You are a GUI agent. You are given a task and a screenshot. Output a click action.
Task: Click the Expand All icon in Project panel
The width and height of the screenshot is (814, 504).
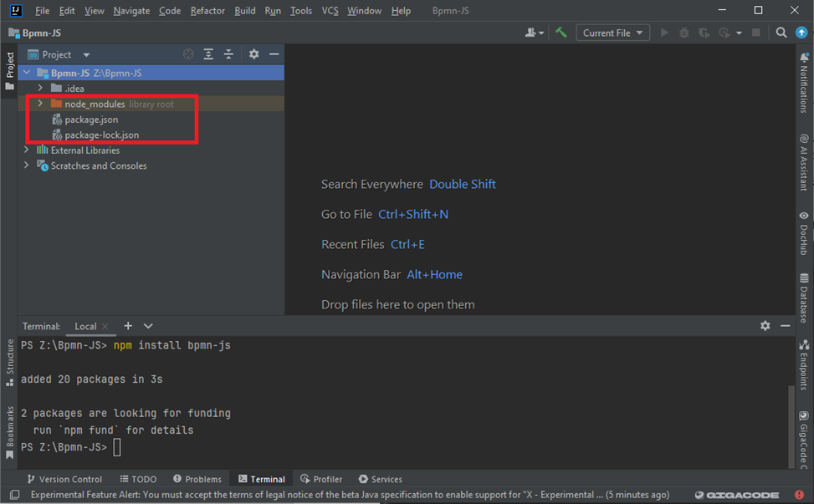(x=208, y=54)
